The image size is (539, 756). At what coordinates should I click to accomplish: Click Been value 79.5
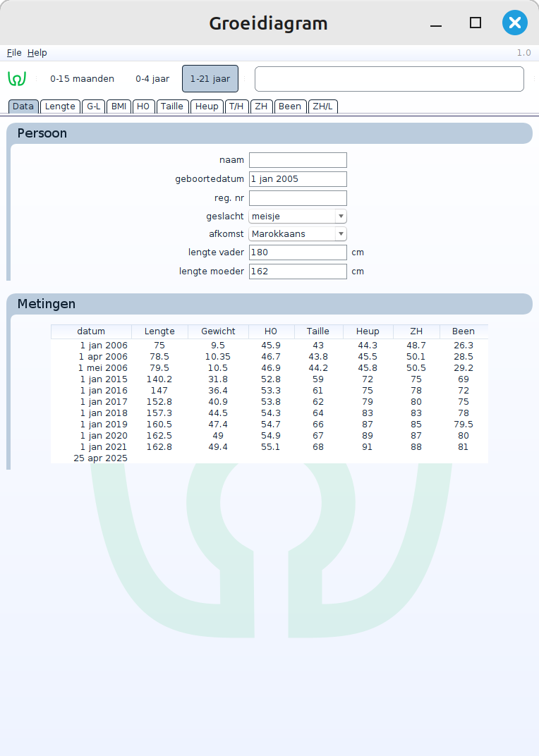464,425
